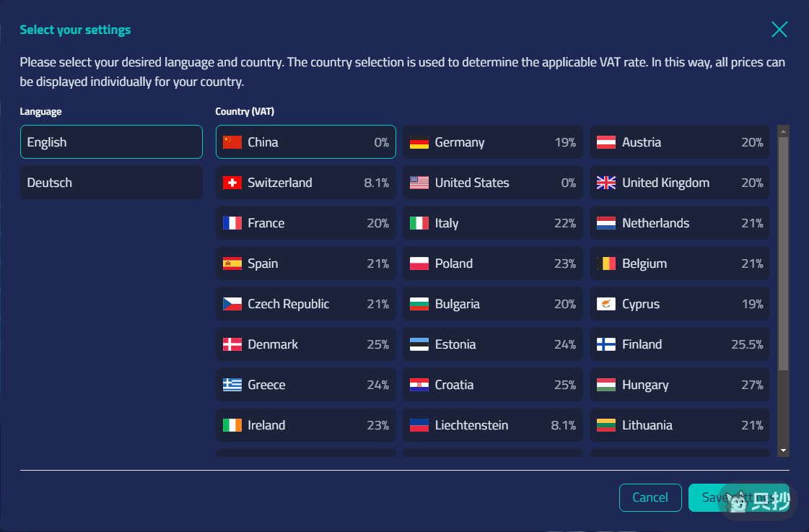Click the Denmark flag icon
Screen dimensions: 809x532
coord(232,344)
